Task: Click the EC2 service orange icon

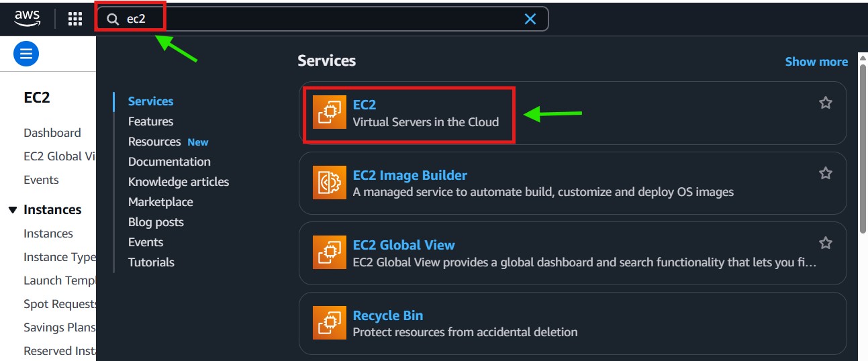Action: click(330, 112)
